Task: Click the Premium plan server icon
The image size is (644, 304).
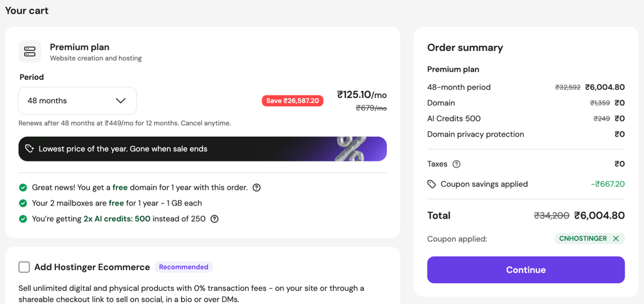Action: point(30,52)
